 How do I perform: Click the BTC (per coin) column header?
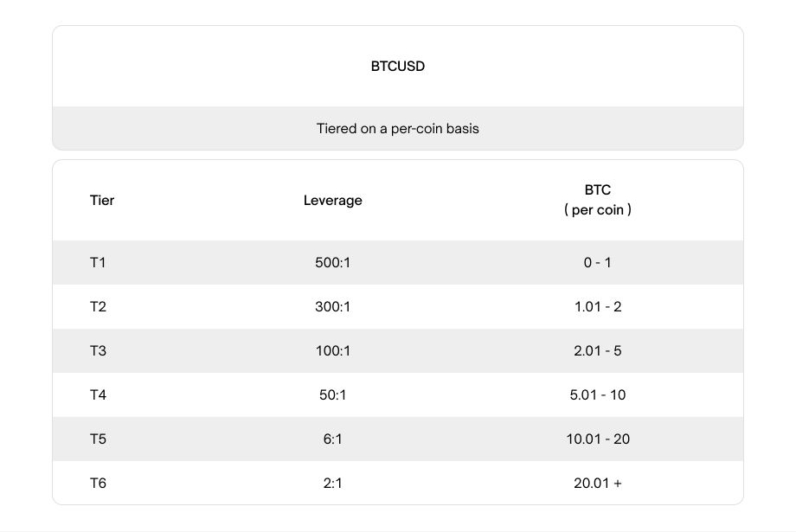pos(598,200)
